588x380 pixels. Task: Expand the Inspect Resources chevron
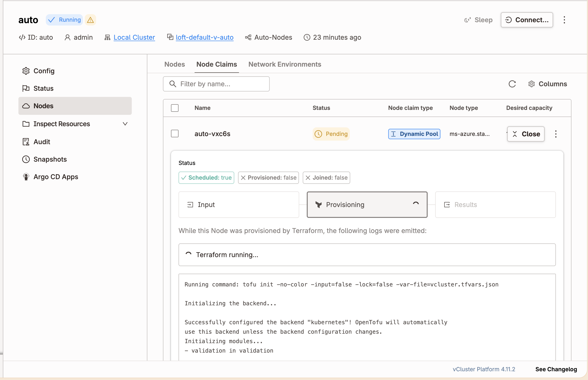(x=125, y=124)
